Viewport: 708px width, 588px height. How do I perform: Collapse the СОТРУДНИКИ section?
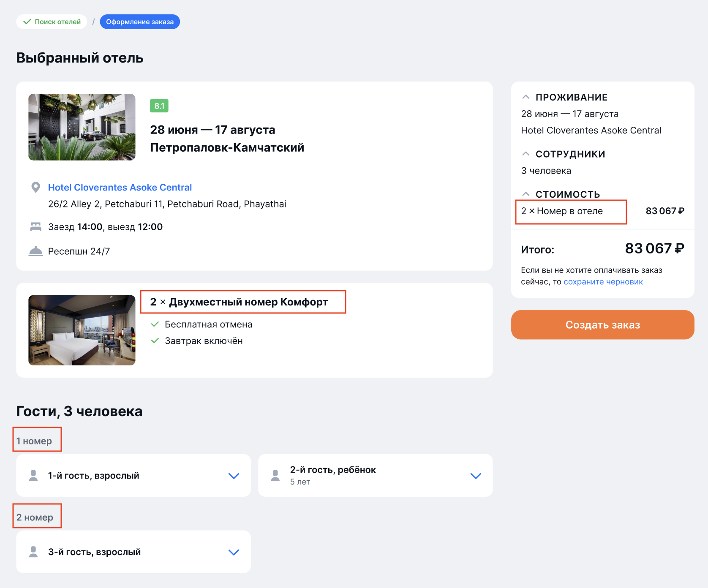point(526,154)
